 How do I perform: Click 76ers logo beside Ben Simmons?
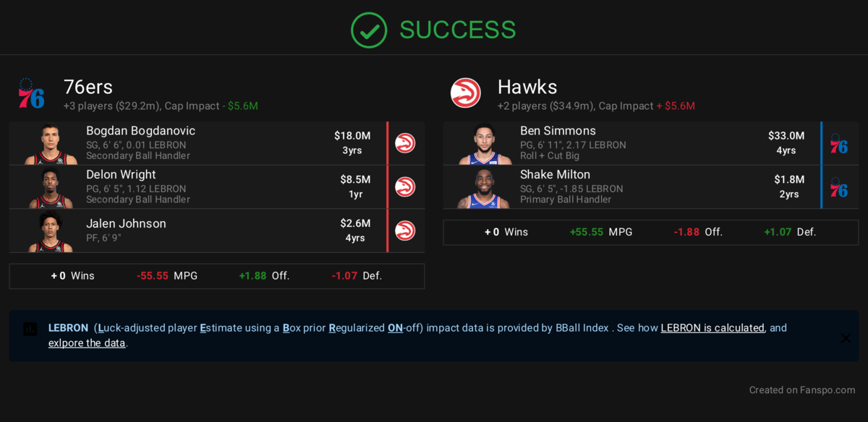pos(838,143)
